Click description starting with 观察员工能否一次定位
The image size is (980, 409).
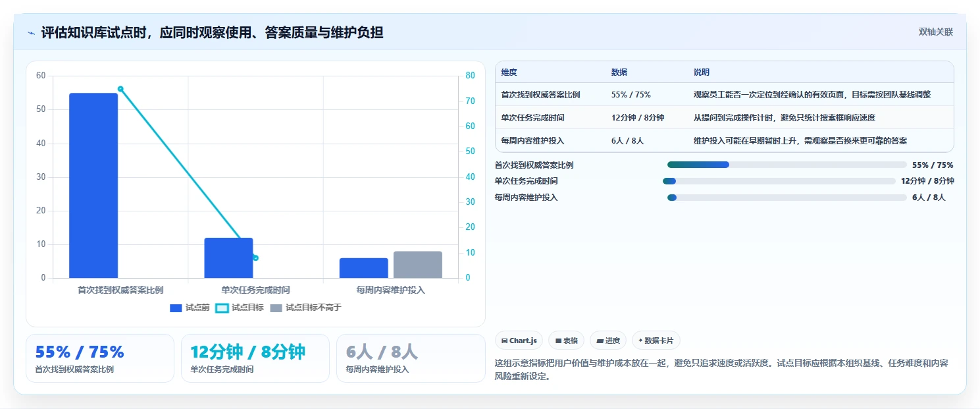(x=812, y=95)
